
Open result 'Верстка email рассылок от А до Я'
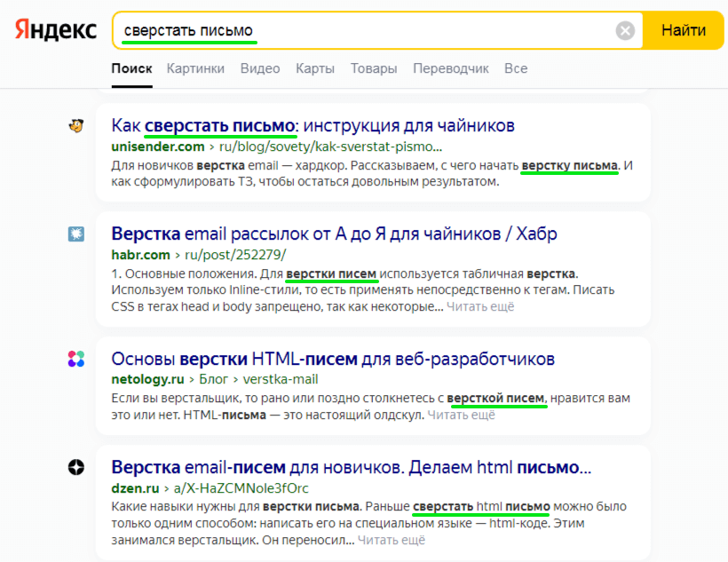(335, 234)
